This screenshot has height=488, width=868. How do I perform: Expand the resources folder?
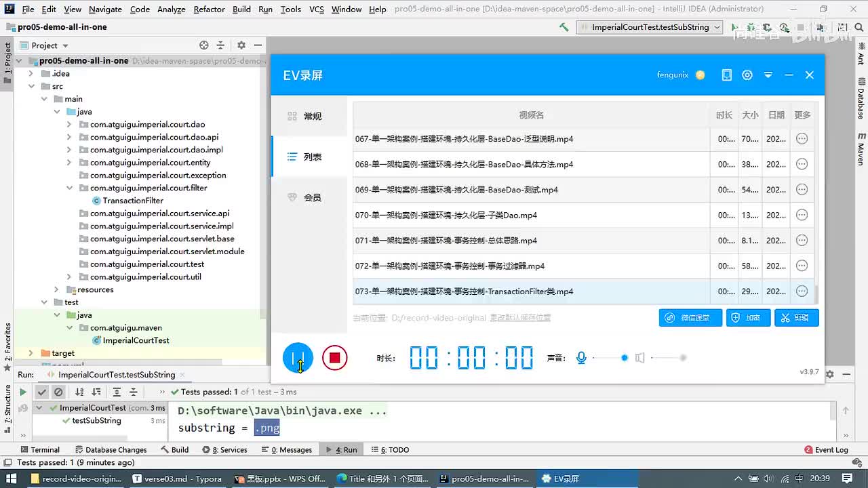pos(57,289)
